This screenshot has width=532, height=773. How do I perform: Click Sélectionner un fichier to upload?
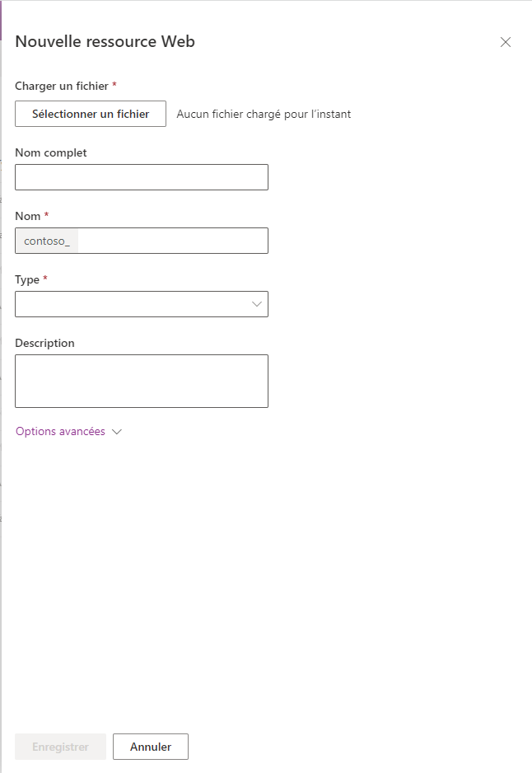(90, 113)
